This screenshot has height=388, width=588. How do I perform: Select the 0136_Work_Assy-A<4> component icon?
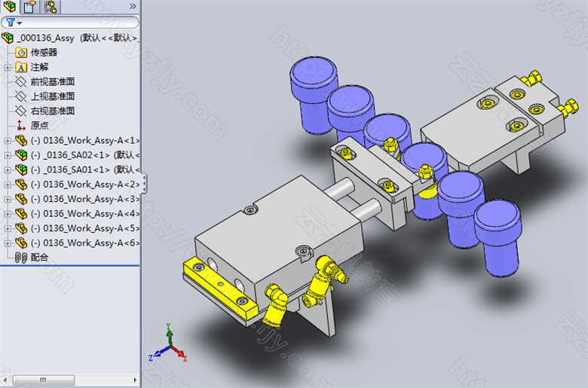coord(21,214)
